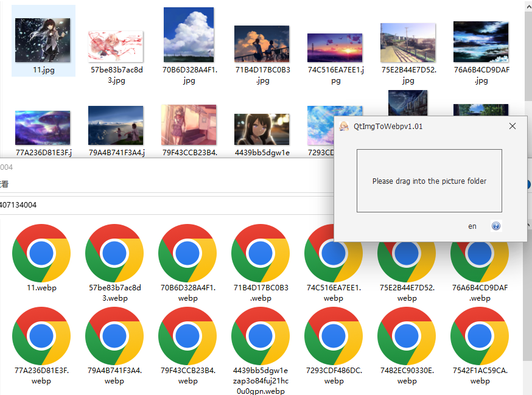Click the en language label
Image resolution: width=532 pixels, height=395 pixels.
pyautogui.click(x=472, y=226)
